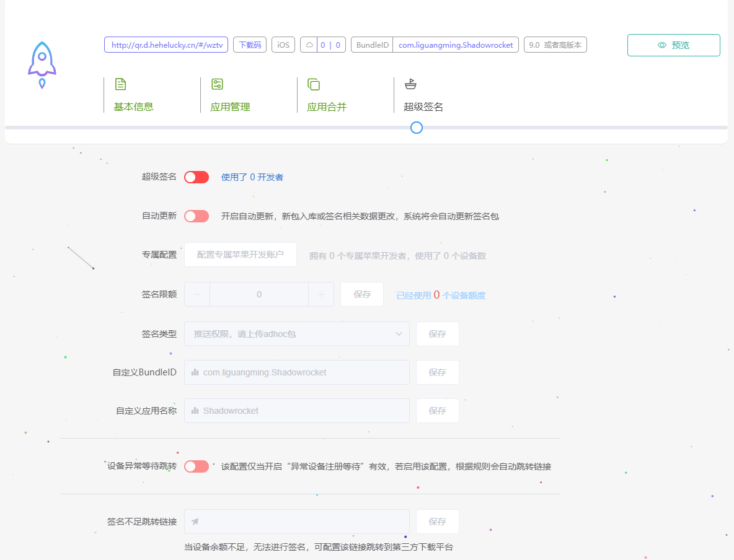Click the paper plane icon in 签名不足跳转链接 field
The height and width of the screenshot is (560, 734).
[195, 522]
